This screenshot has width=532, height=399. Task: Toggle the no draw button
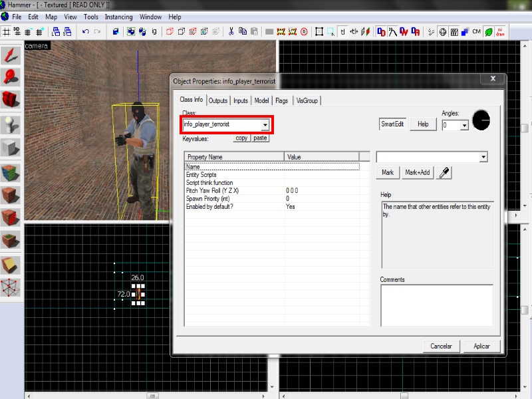pyautogui.click(x=500, y=32)
